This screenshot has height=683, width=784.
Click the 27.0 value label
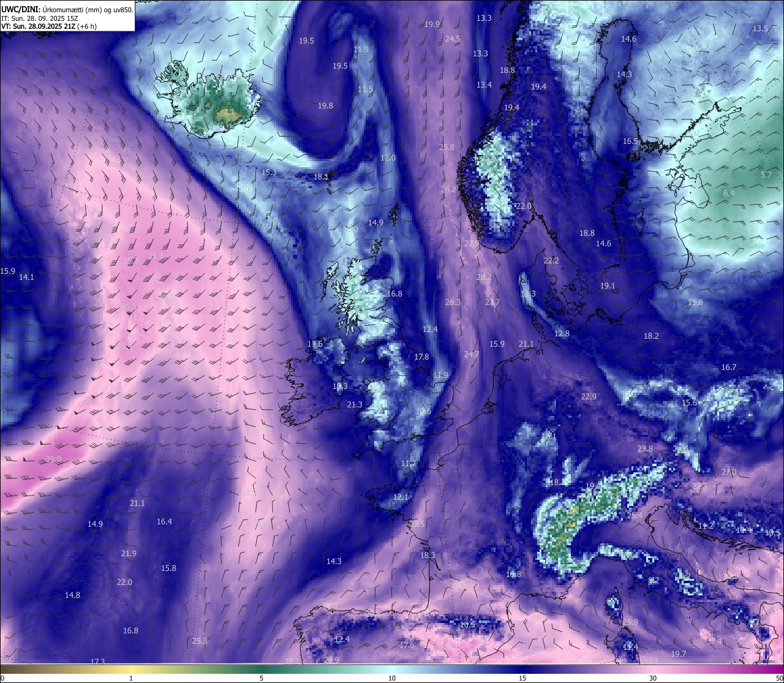click(729, 472)
